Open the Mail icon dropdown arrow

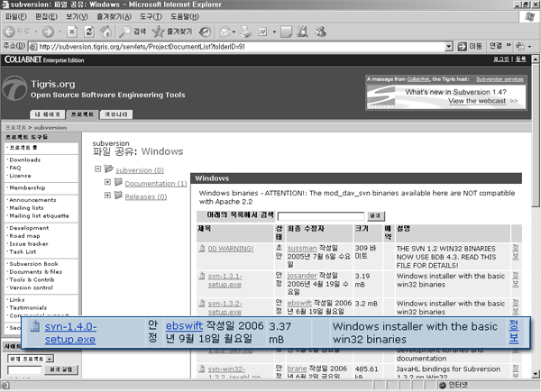click(x=234, y=32)
